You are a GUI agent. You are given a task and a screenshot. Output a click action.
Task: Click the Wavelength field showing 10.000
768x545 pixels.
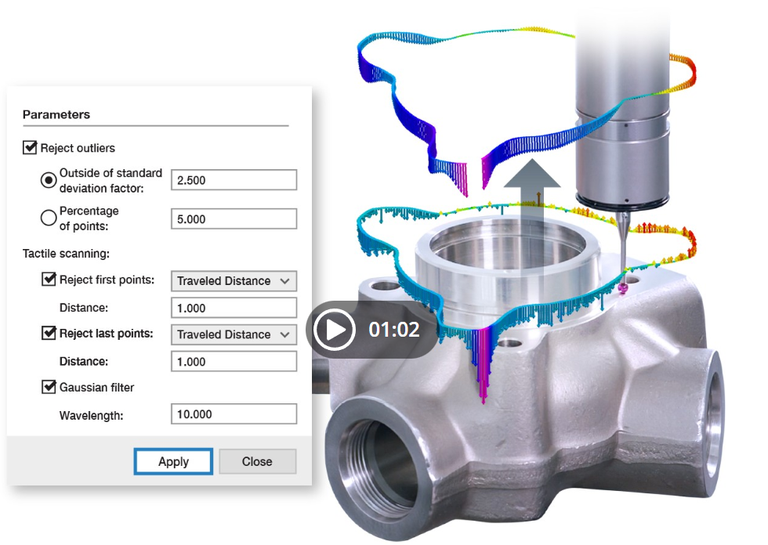(234, 414)
